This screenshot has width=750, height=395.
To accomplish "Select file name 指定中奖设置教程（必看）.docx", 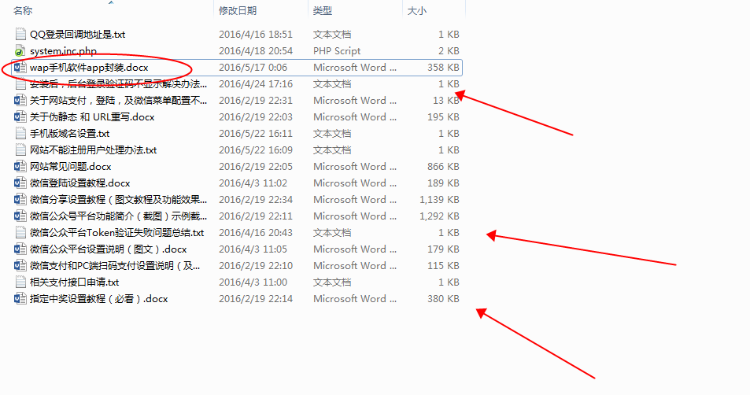I will [99, 299].
